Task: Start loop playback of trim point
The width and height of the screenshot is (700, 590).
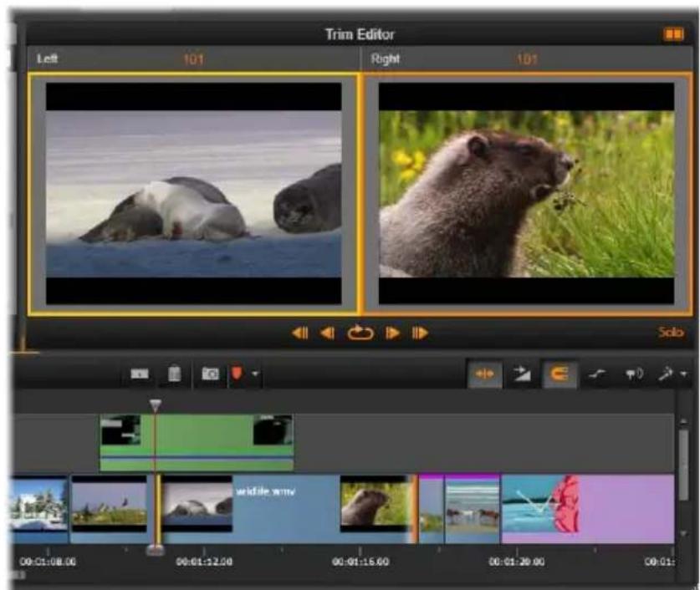Action: 360,333
